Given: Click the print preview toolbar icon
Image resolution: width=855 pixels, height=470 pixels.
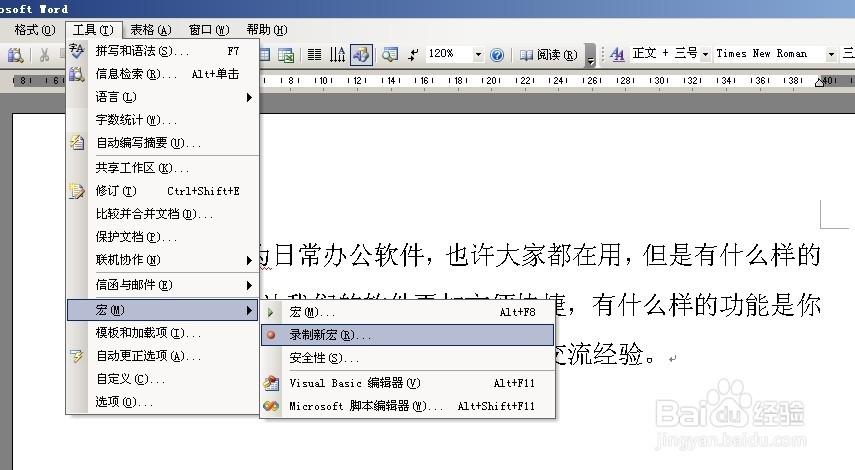Looking at the screenshot, I should coord(15,55).
